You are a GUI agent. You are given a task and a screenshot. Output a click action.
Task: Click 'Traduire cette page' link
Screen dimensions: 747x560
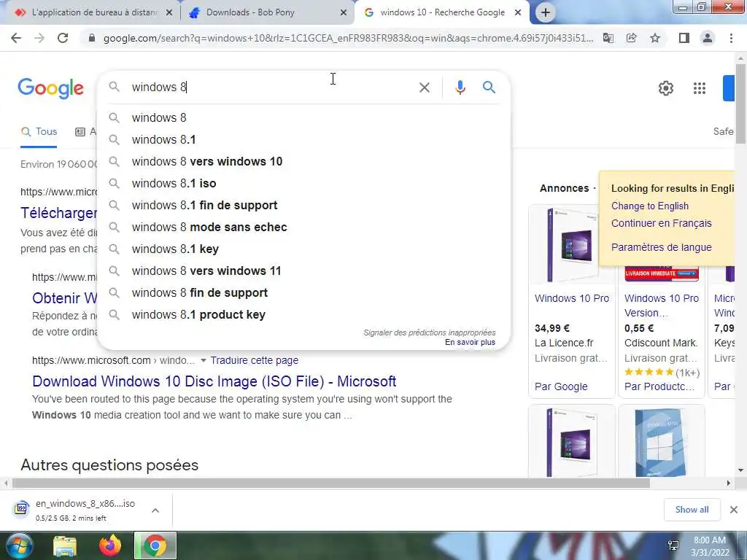[x=255, y=360]
